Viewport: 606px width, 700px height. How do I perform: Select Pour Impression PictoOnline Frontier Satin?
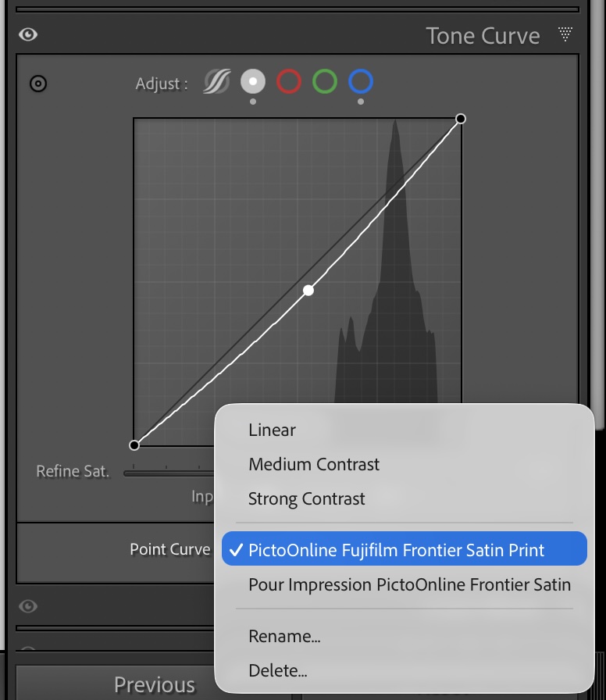(x=409, y=584)
